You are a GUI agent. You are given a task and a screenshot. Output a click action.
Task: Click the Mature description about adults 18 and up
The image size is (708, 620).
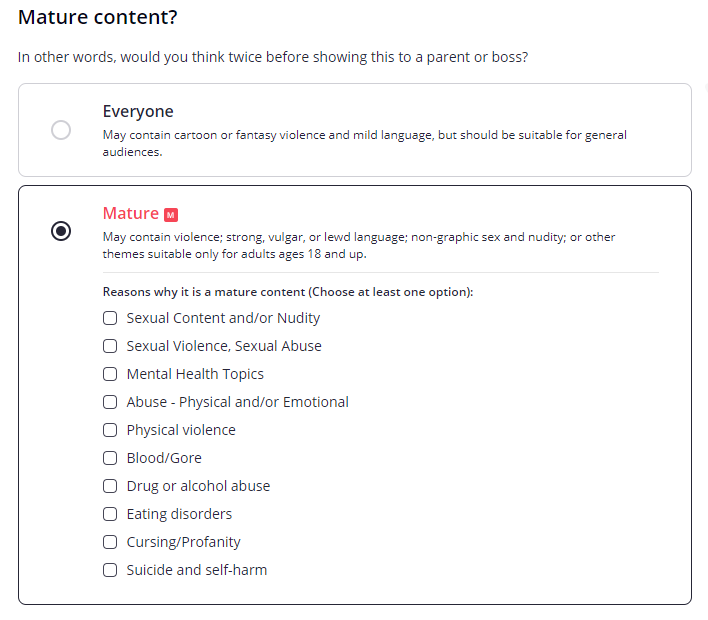(x=358, y=245)
